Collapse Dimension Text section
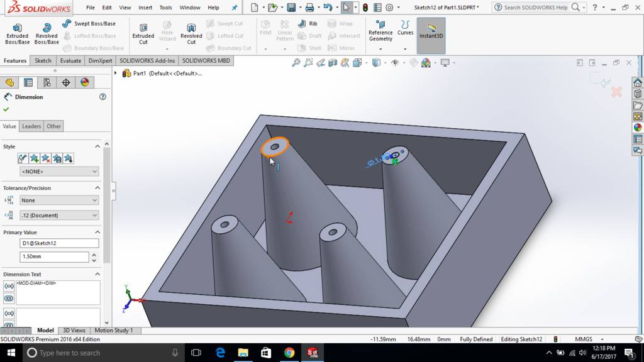 tap(97, 274)
